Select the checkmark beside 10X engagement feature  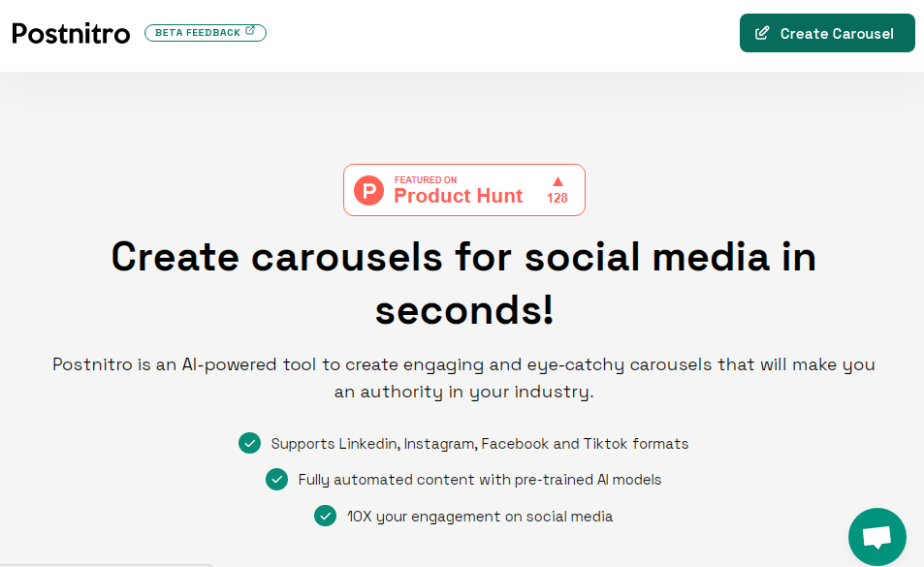click(325, 516)
